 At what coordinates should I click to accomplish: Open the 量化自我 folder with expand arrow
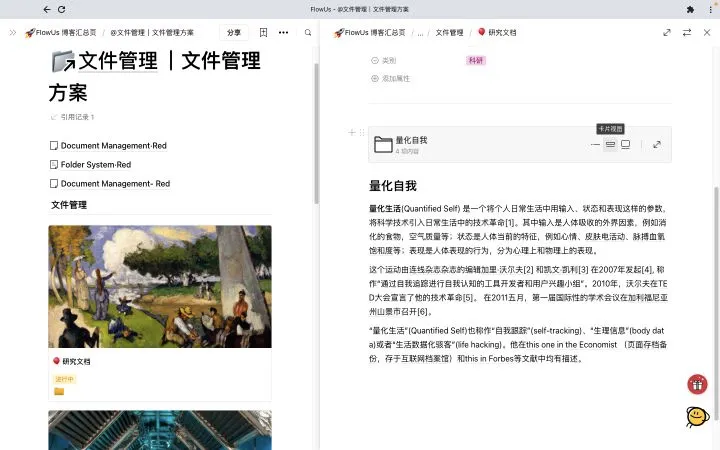[x=657, y=144]
